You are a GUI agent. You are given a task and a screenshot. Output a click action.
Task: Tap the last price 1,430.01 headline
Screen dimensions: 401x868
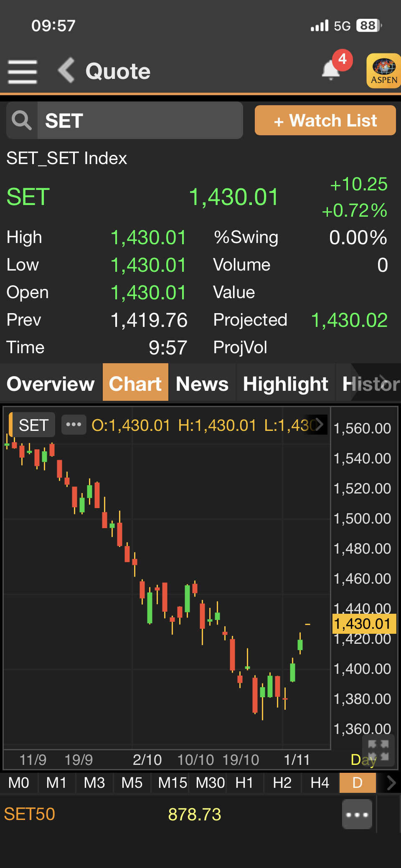[x=233, y=197]
